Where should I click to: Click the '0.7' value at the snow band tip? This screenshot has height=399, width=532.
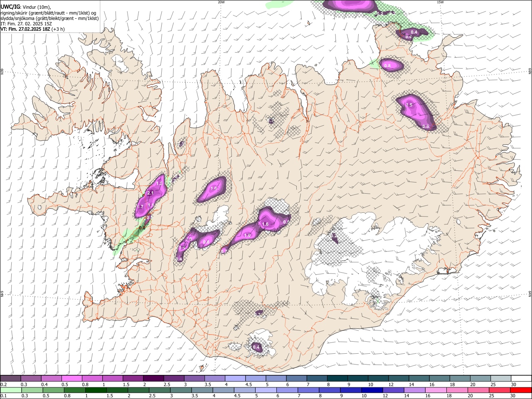224,251
